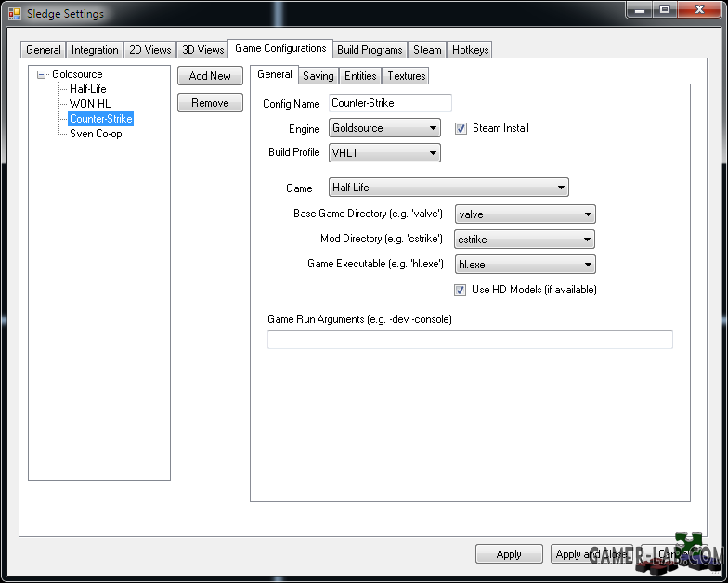Minimize the Sledge Settings window
This screenshot has width=728, height=583.
641,10
